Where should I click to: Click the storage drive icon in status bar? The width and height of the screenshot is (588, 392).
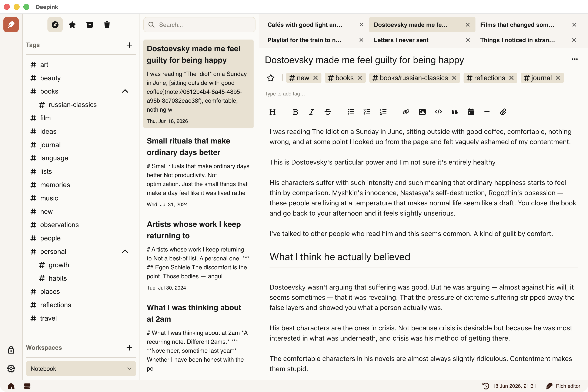click(27, 386)
